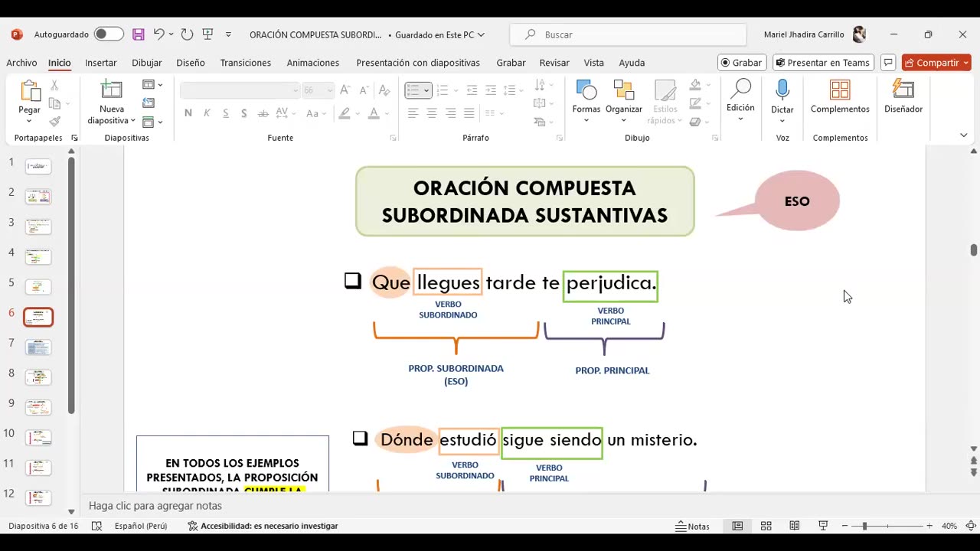Open the Fuente dialog launcher
The height and width of the screenshot is (551, 980).
point(393,138)
